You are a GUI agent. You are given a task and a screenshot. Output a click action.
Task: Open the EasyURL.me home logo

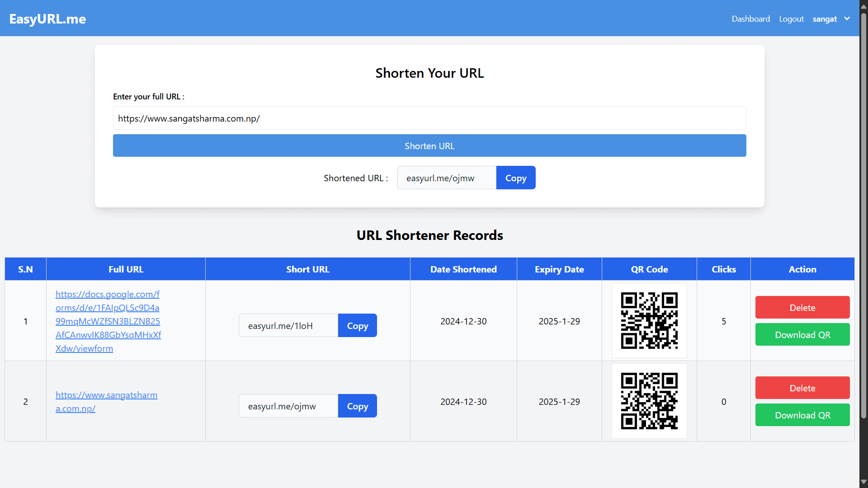click(x=47, y=19)
